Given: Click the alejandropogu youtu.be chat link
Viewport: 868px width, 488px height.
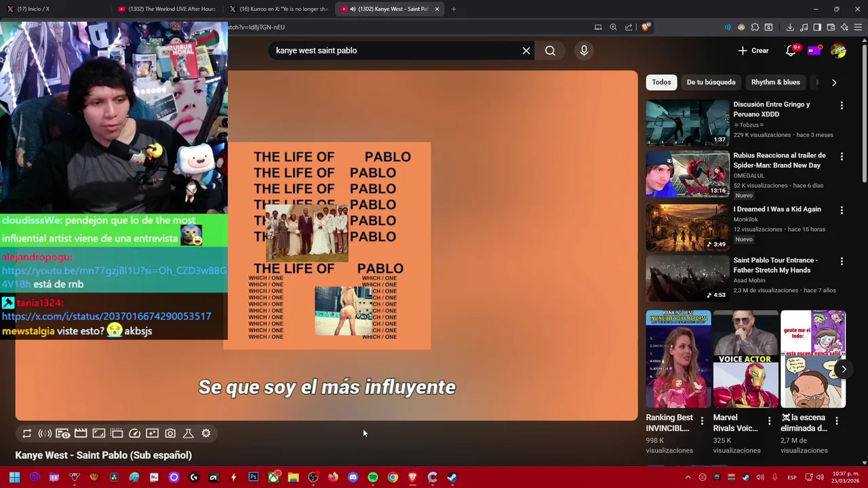Looking at the screenshot, I should (114, 277).
